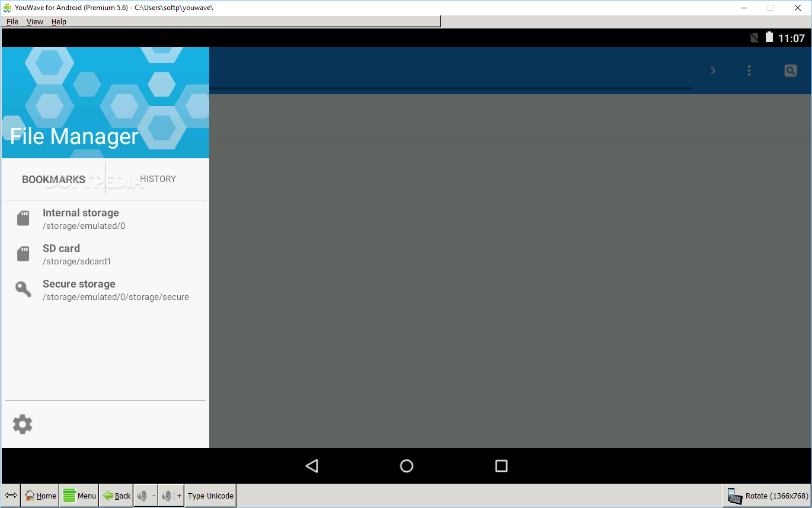812x508 pixels.
Task: Open the settings gear in drawer
Action: (x=23, y=424)
